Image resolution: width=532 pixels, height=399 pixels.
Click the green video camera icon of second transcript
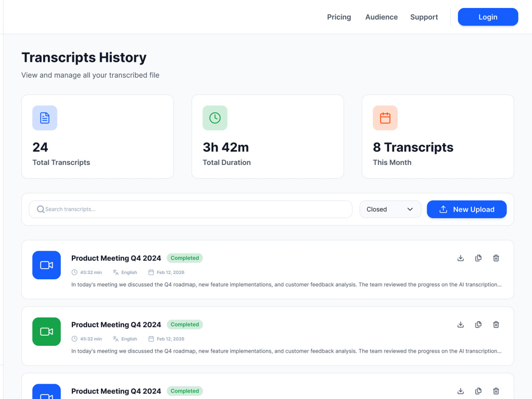(46, 331)
